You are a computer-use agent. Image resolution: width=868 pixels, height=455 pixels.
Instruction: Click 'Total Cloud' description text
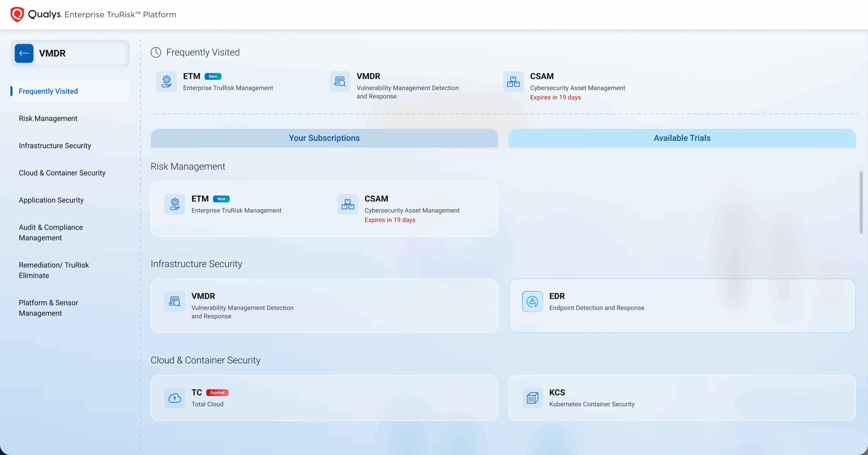point(208,404)
